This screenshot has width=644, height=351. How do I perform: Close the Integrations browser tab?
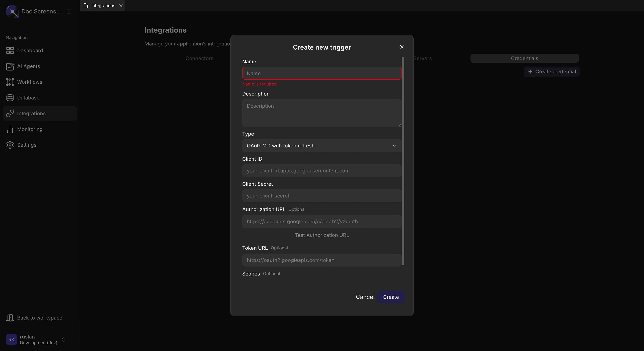point(121,6)
